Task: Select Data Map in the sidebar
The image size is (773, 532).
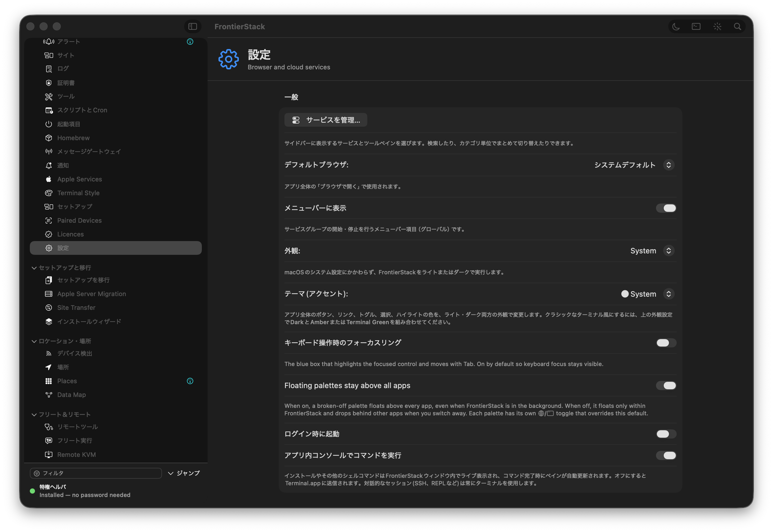Action: pos(116,395)
